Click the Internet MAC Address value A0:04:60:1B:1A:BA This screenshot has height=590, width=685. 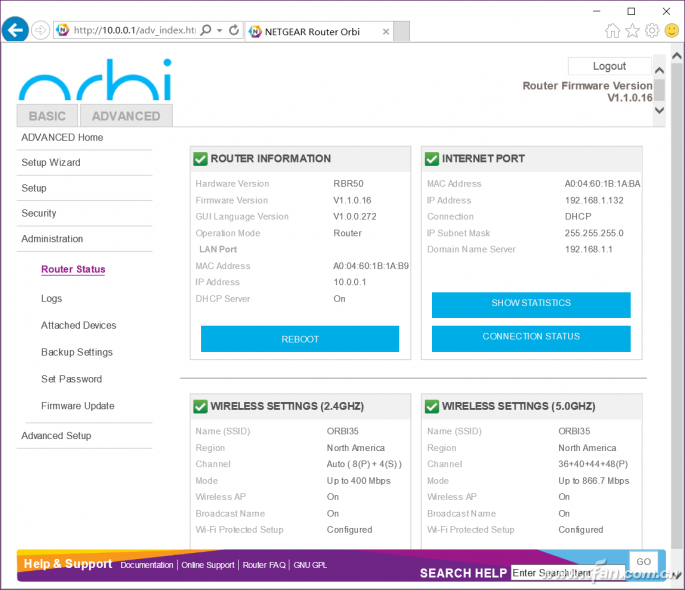click(602, 184)
